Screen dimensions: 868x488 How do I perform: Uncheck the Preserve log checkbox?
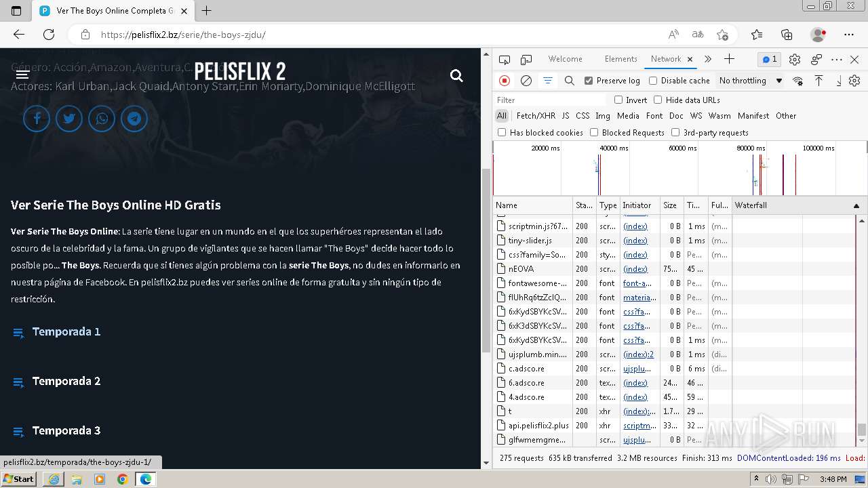pyautogui.click(x=589, y=81)
